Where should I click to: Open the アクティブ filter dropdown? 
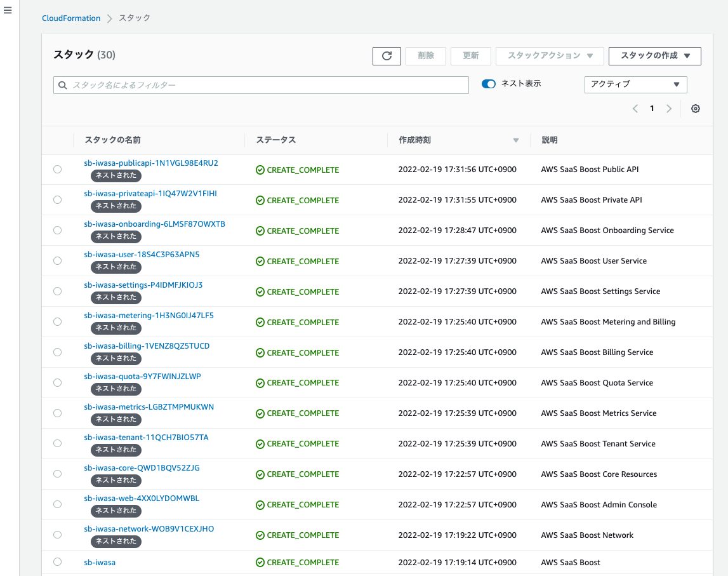point(635,84)
